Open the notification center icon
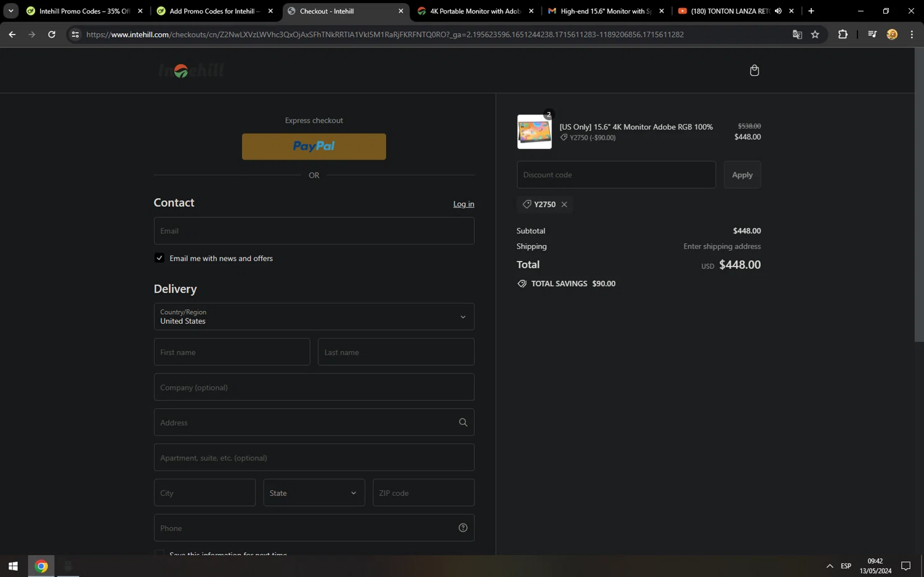Image resolution: width=924 pixels, height=577 pixels. pyautogui.click(x=906, y=566)
